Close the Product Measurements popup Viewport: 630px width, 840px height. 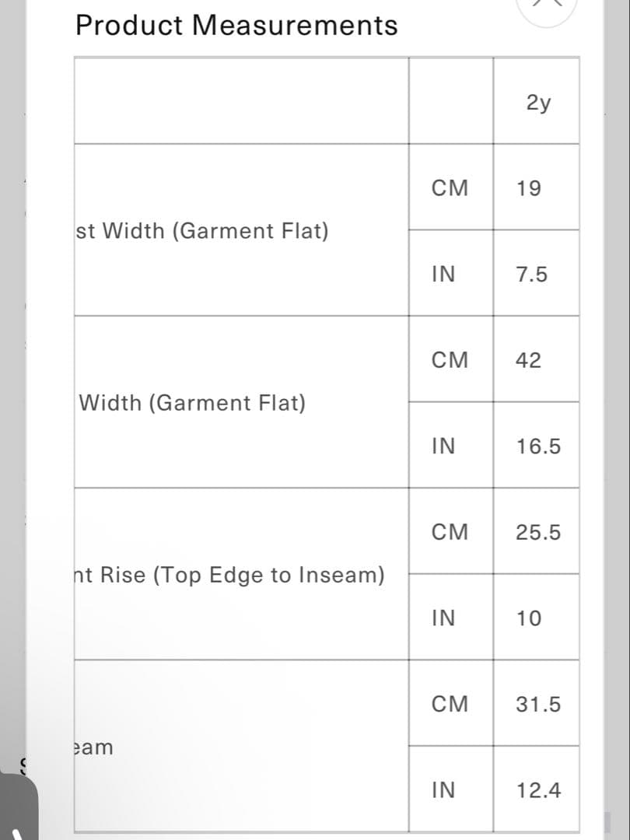pyautogui.click(x=548, y=5)
